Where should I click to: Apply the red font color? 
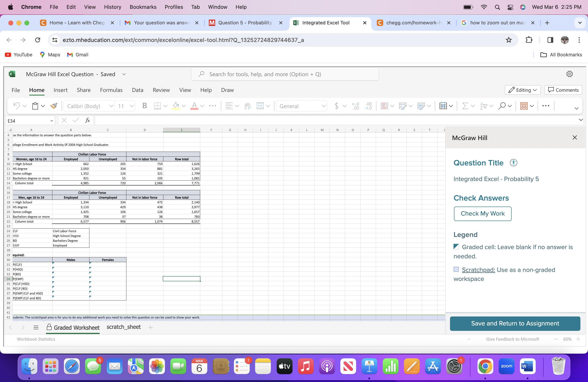click(x=194, y=106)
